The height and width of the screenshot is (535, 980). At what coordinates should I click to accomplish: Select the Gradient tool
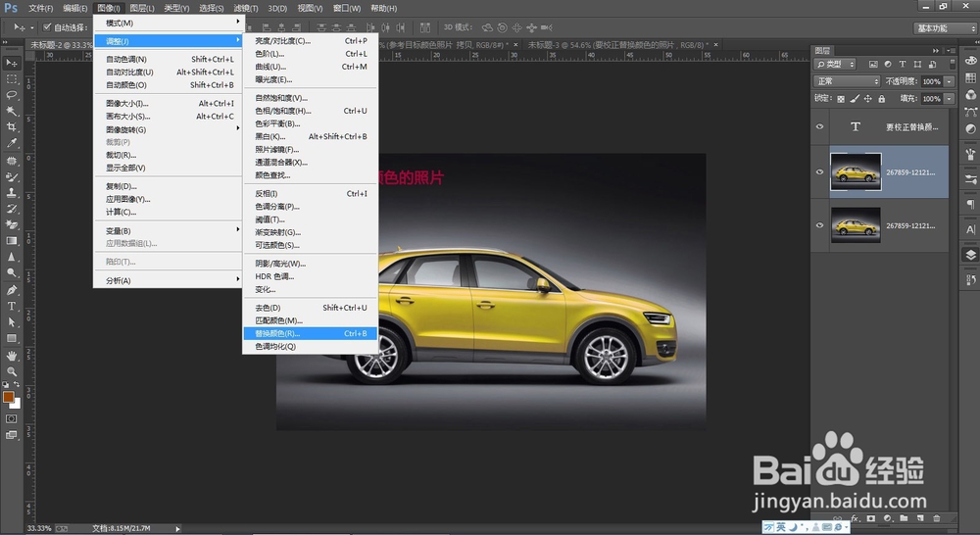11,241
